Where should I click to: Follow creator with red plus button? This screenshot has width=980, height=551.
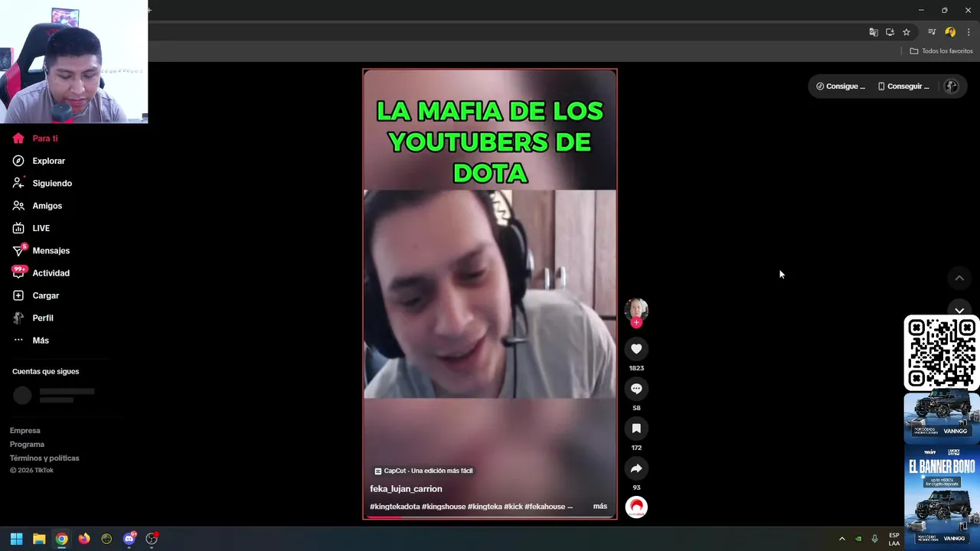[x=636, y=322]
